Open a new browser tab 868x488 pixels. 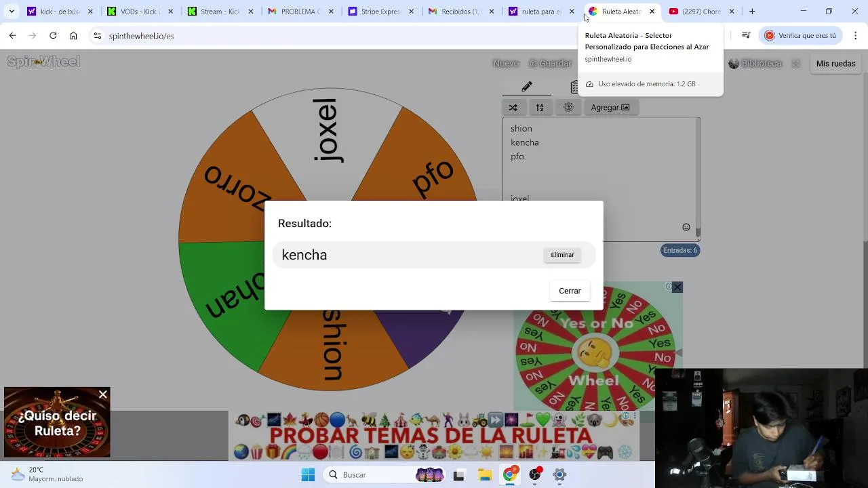(x=752, y=12)
